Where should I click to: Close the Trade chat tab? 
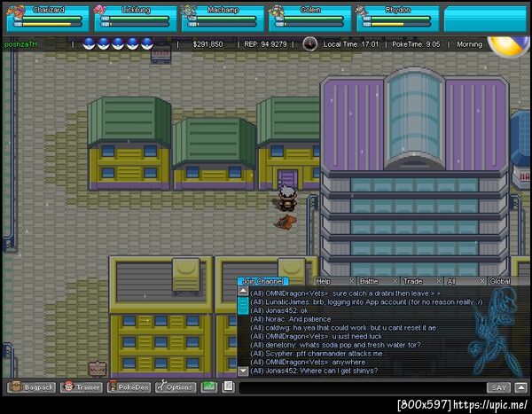click(x=439, y=281)
